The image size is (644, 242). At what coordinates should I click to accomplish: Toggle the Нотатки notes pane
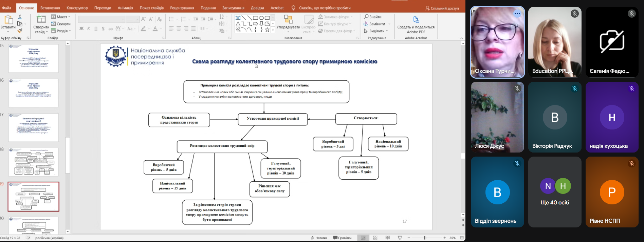click(x=319, y=238)
